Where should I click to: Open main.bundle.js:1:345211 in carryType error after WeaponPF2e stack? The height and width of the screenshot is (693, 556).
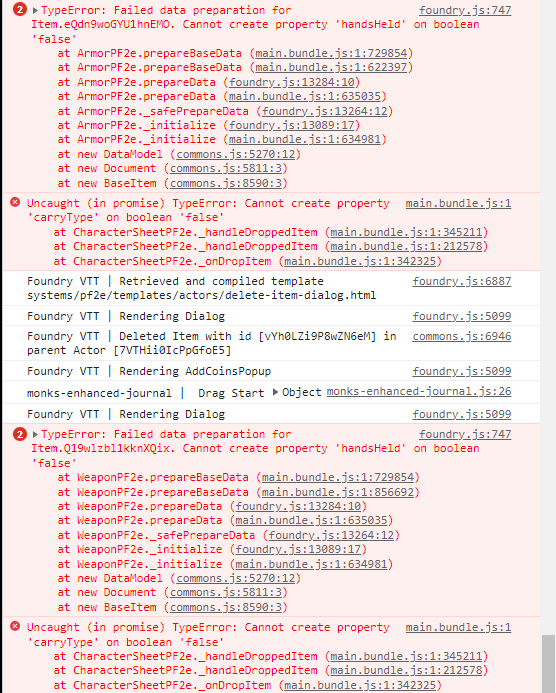(x=406, y=656)
